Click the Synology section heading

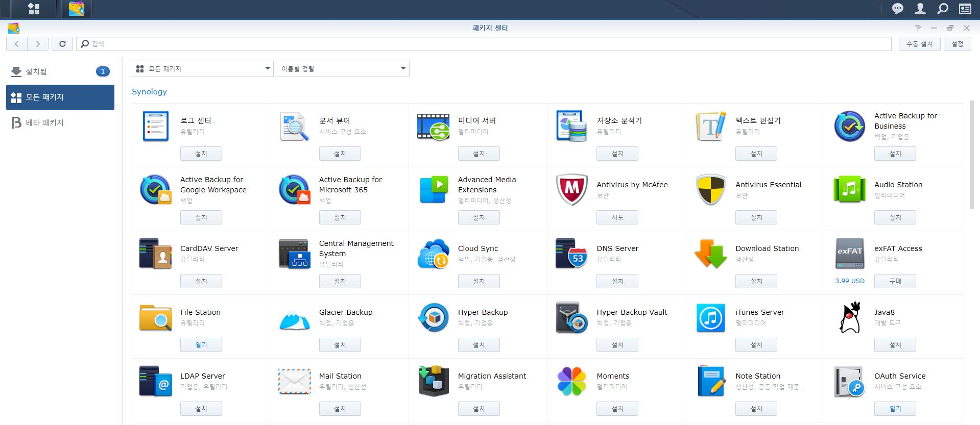(149, 92)
